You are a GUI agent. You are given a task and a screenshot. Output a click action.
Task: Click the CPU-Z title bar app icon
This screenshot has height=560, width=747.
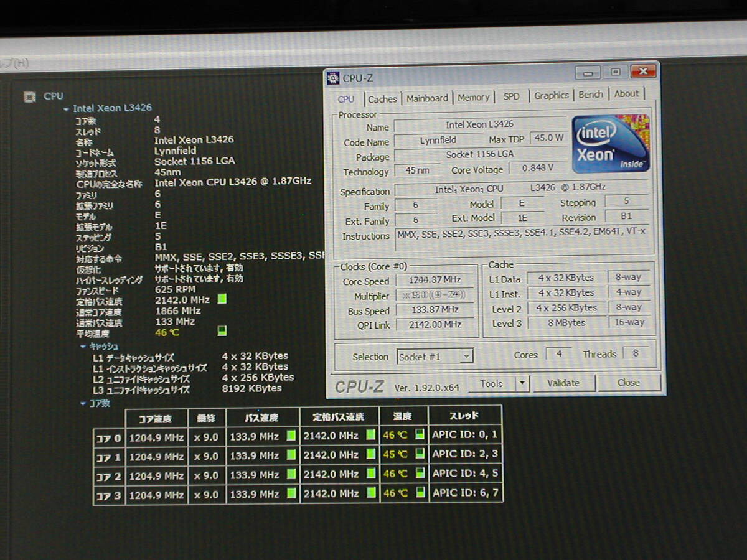point(333,78)
